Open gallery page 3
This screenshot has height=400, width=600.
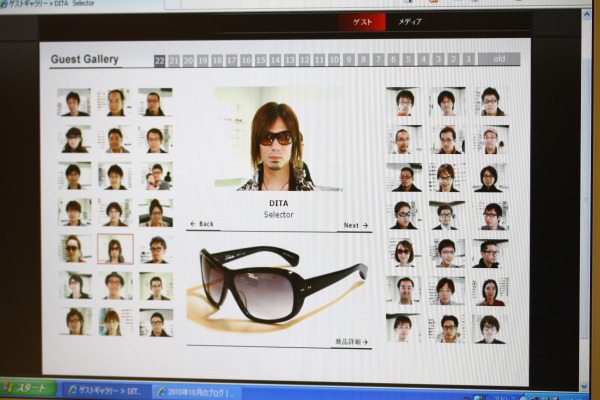[439, 59]
